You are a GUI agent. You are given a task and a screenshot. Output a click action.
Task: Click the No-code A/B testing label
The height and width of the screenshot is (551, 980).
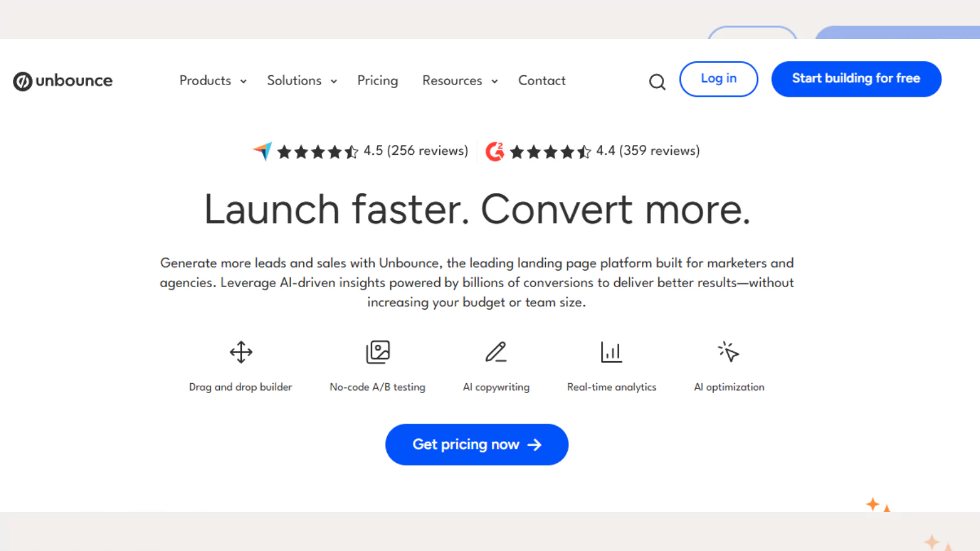pos(377,387)
